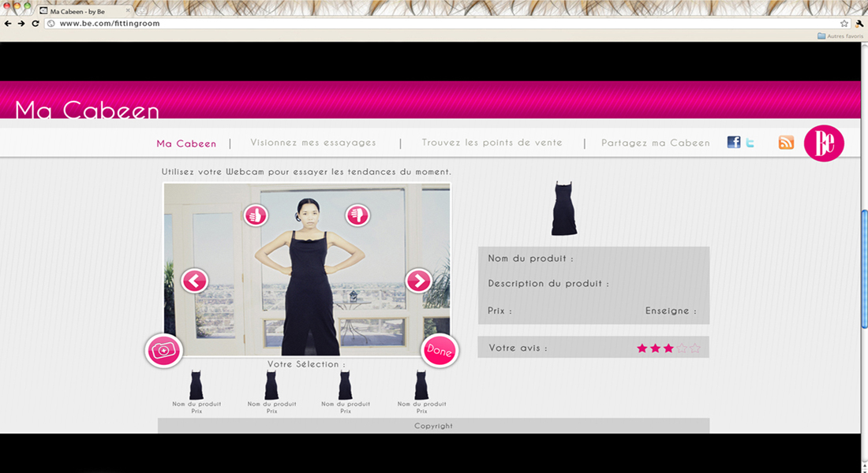The height and width of the screenshot is (473, 868).
Task: Click the browser back arrow
Action: pos(8,23)
